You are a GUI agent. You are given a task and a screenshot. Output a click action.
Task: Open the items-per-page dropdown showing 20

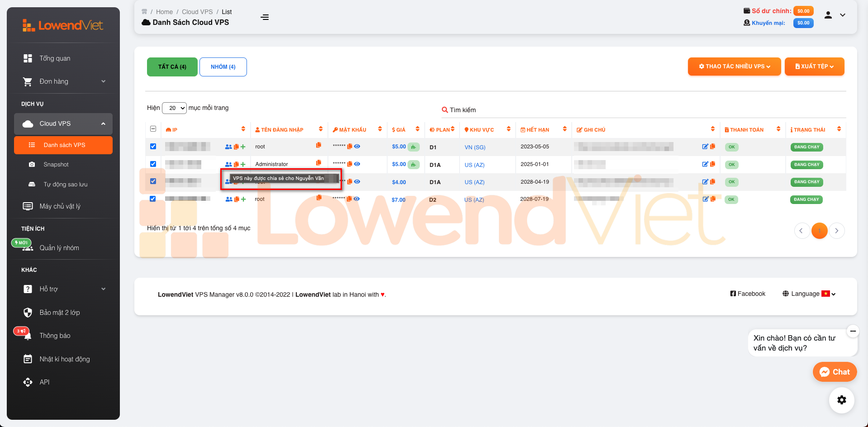pyautogui.click(x=174, y=108)
